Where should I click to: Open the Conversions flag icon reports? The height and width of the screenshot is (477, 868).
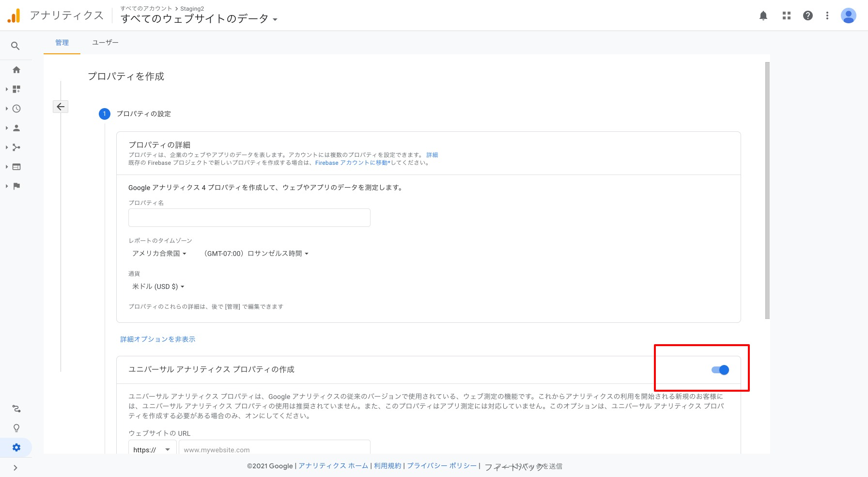pyautogui.click(x=16, y=186)
